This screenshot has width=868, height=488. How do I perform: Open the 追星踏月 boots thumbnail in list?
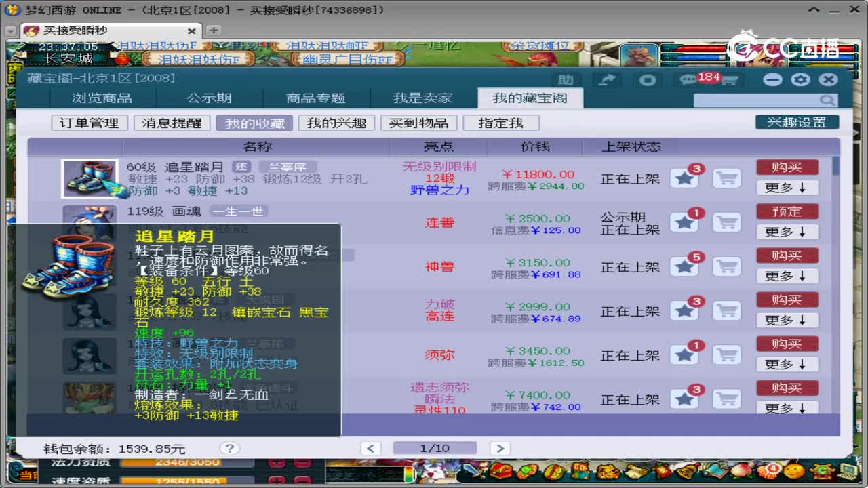point(90,179)
